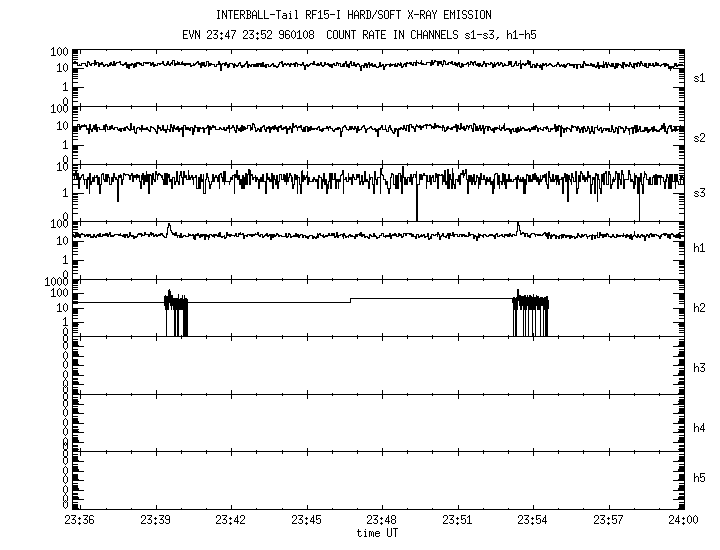Click the 23:36 time axis tick label
Screen dimensions: 720x550
(80, 521)
